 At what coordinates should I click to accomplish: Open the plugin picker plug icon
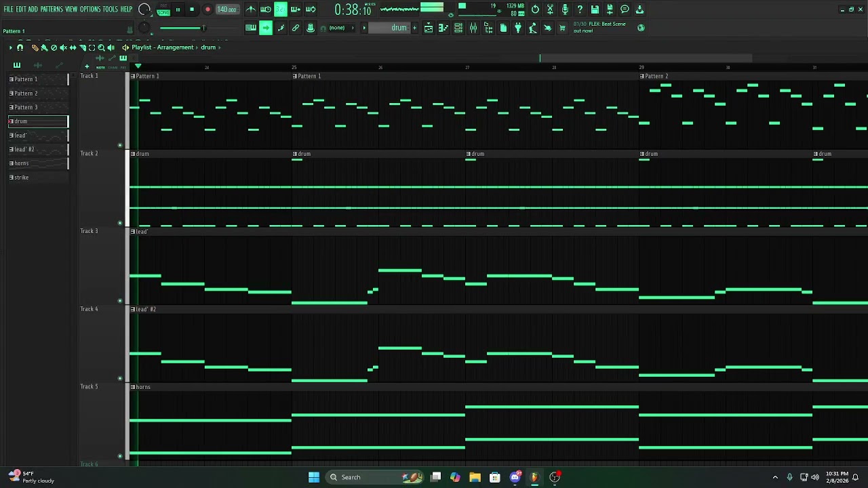(518, 28)
